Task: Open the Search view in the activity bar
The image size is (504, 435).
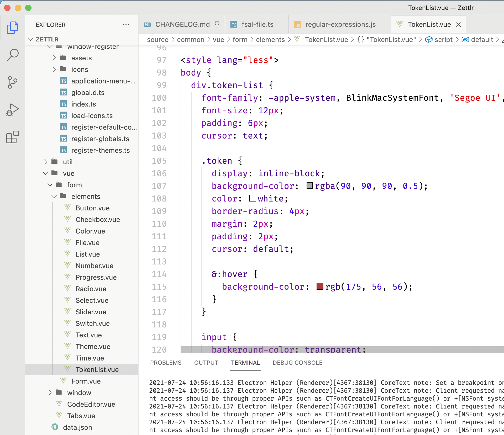Action: point(12,55)
